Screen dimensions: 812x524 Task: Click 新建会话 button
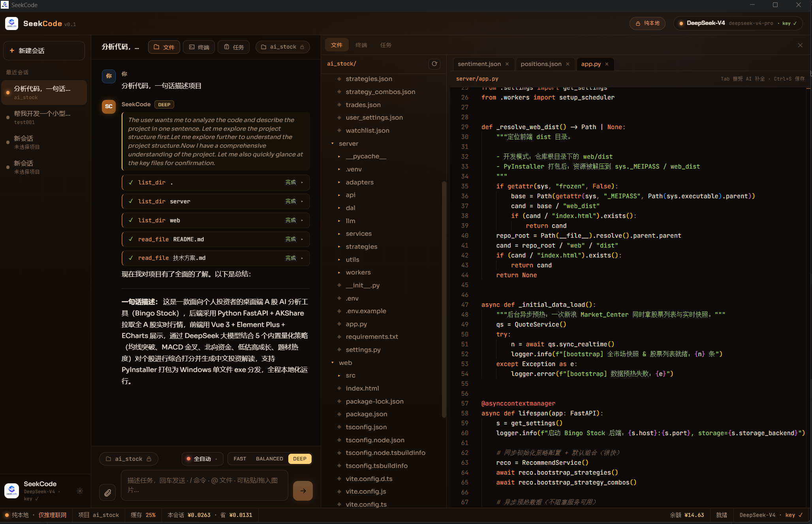[44, 51]
